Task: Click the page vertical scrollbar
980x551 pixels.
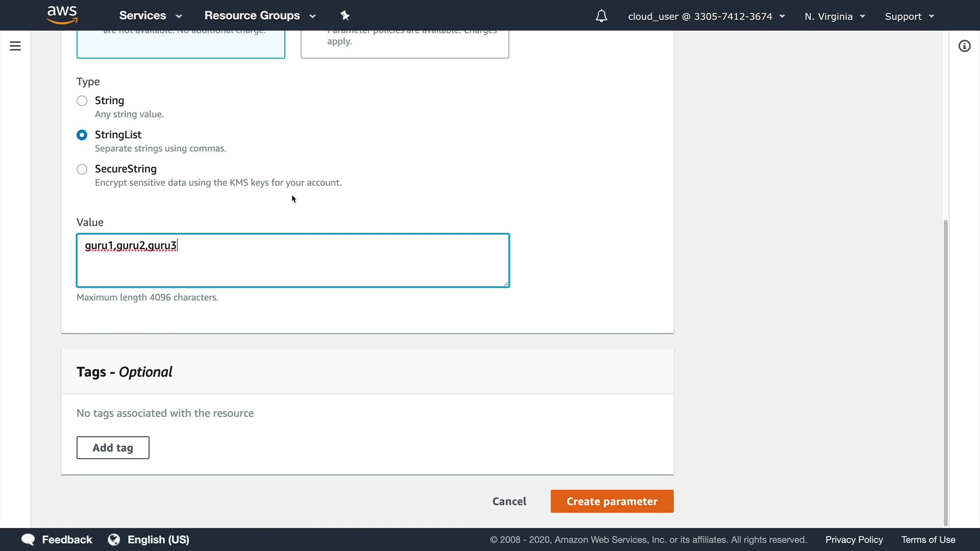Action: (945, 372)
